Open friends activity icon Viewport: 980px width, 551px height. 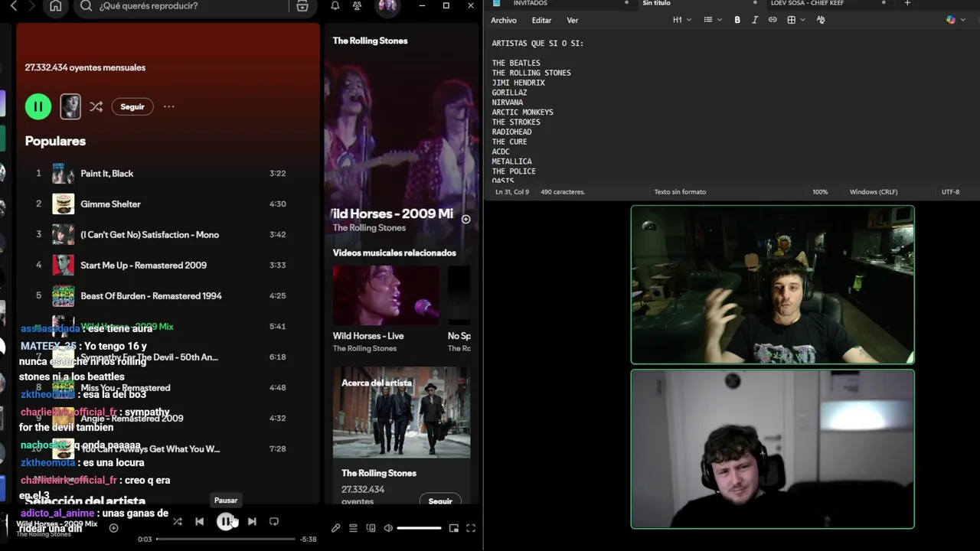coord(357,6)
